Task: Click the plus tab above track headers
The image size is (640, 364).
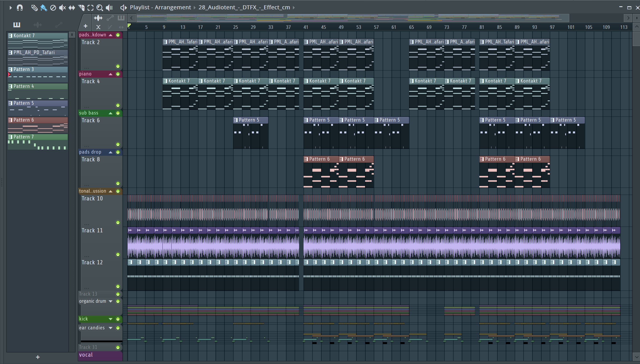Action: point(85,26)
